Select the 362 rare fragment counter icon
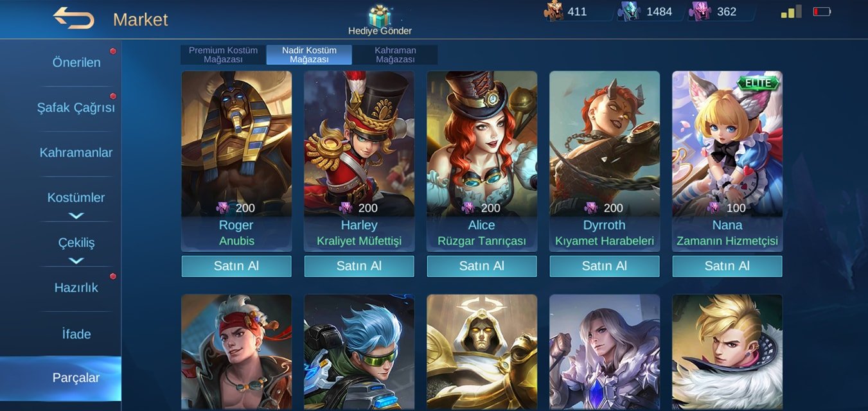 [x=700, y=12]
